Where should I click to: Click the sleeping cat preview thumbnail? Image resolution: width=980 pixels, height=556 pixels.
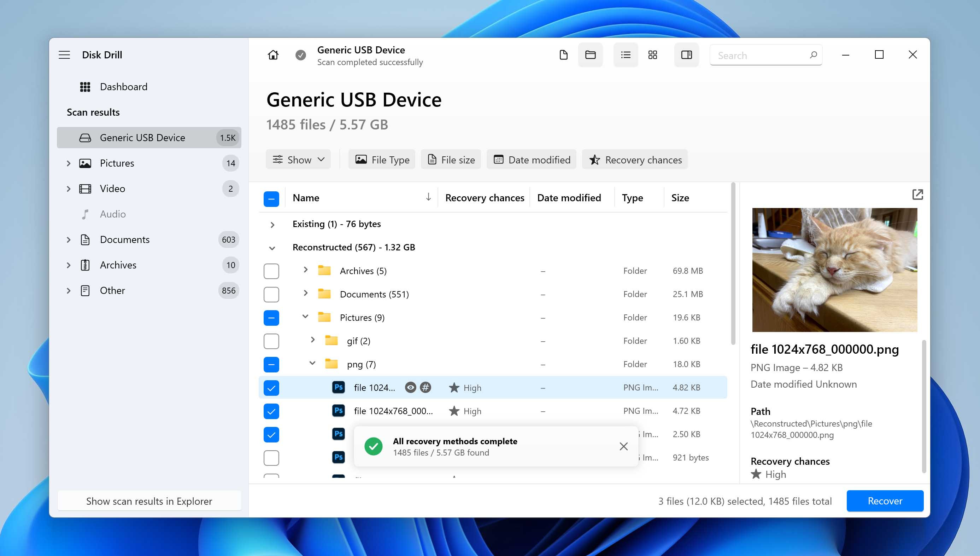pos(835,270)
